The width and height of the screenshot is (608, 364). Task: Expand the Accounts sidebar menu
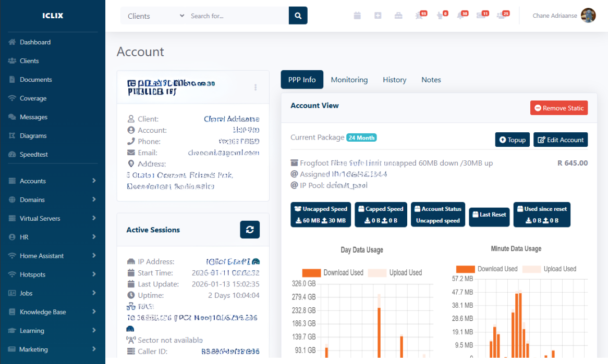pos(52,181)
